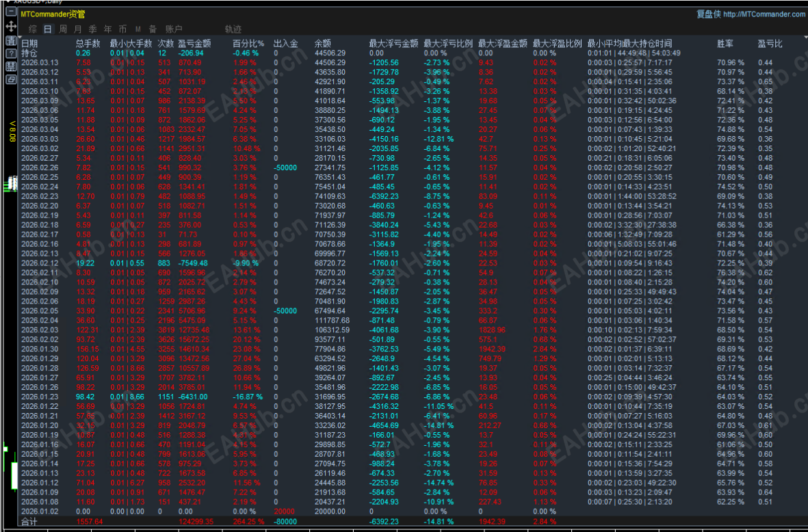Switch to the 季 quarterly tab
Viewport: 808px width, 532px height.
tap(92, 29)
